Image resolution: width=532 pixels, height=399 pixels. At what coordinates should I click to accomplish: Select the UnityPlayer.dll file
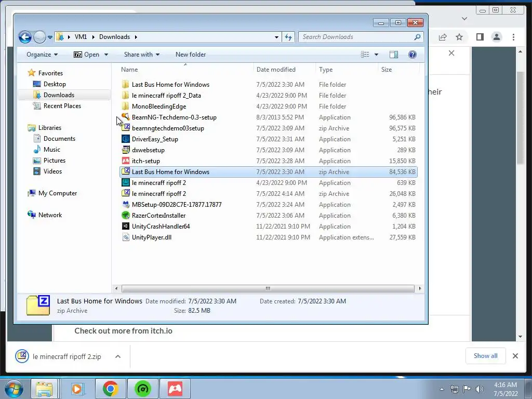pos(269,237)
